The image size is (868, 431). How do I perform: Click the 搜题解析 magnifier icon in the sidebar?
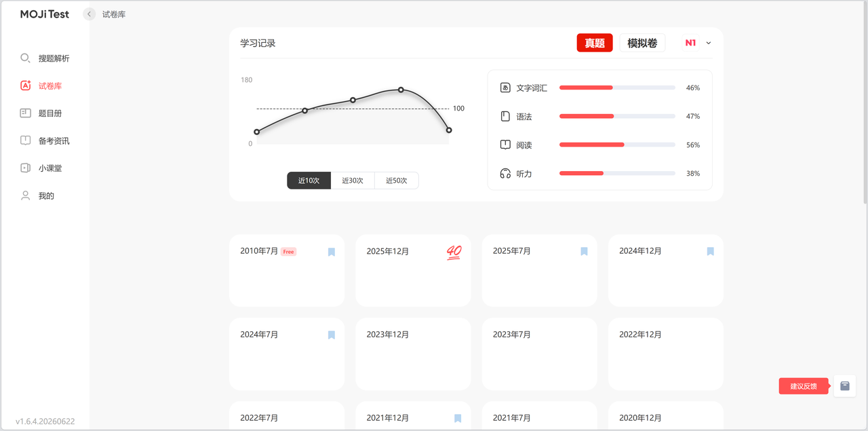click(x=25, y=58)
